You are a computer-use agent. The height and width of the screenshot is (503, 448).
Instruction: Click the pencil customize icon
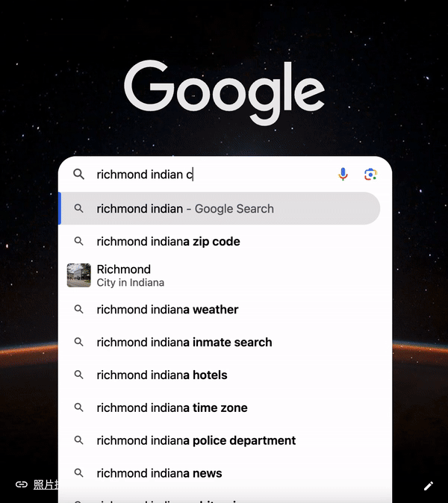429,486
